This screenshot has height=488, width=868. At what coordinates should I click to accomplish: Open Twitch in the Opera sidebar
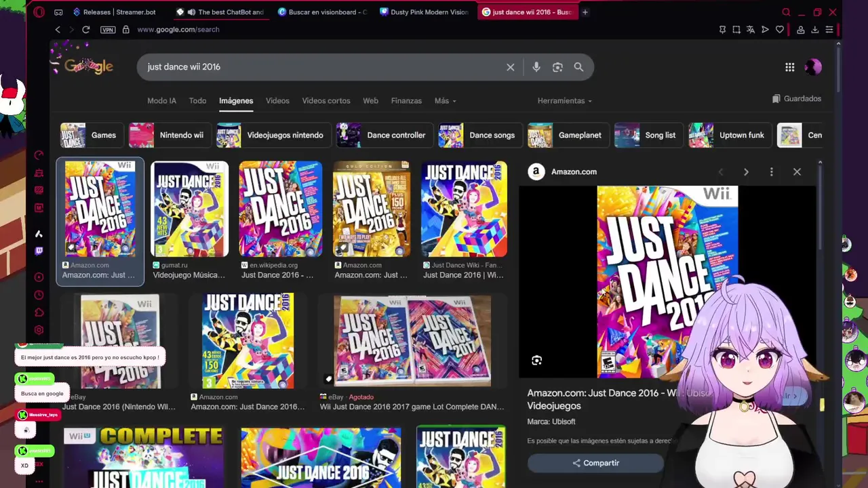[39, 251]
